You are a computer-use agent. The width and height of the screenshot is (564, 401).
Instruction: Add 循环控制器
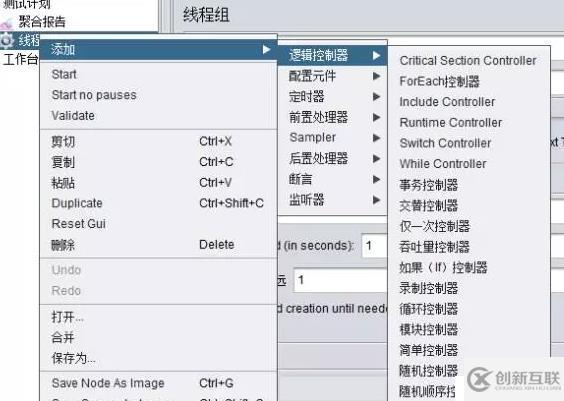pos(469,309)
